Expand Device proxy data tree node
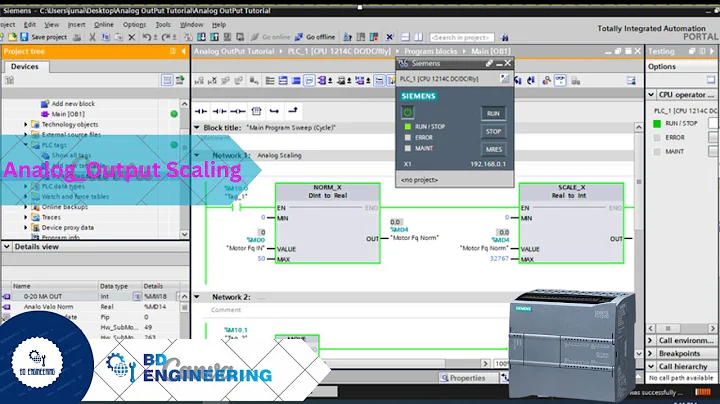720x404 pixels. point(26,228)
